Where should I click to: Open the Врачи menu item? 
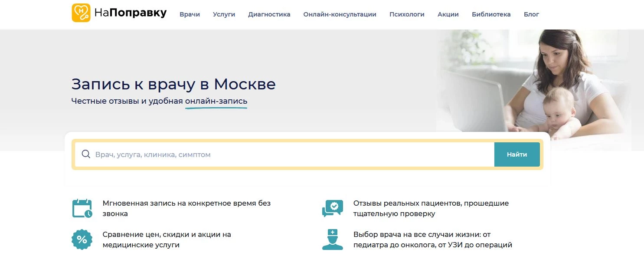pyautogui.click(x=190, y=14)
